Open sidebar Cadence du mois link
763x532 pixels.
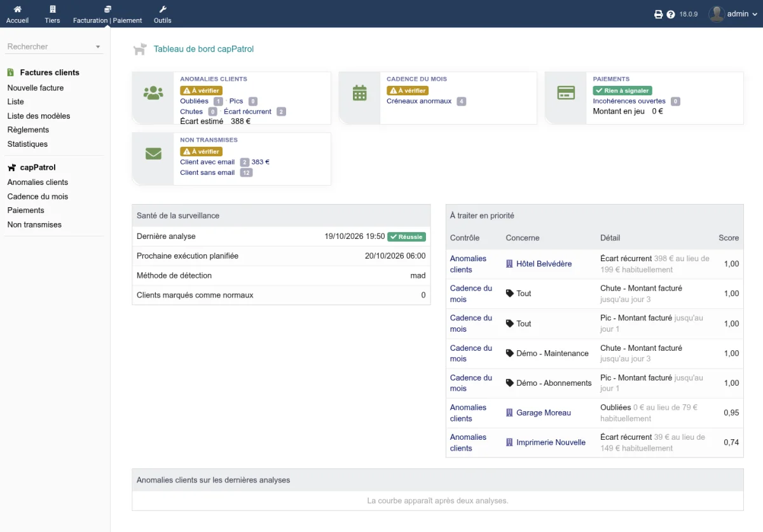[38, 196]
